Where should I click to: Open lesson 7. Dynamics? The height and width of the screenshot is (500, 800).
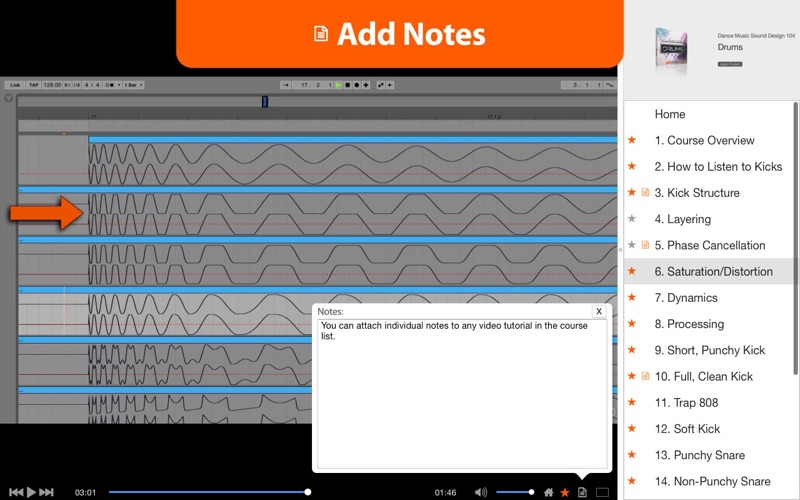tap(686, 297)
